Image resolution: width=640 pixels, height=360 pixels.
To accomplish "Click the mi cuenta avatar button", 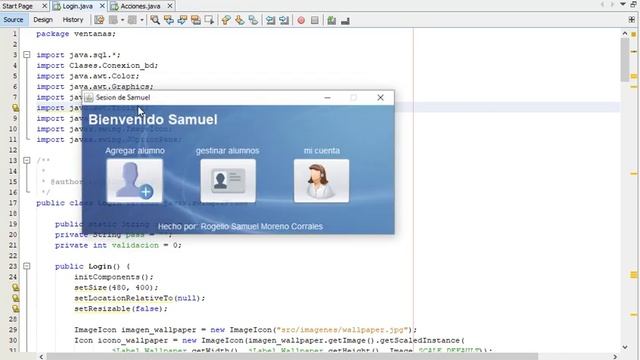I will [x=321, y=181].
